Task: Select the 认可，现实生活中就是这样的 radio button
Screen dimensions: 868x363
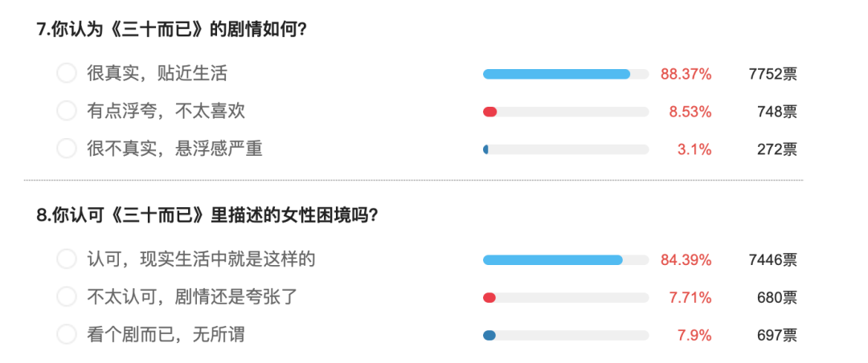Action: (x=67, y=259)
